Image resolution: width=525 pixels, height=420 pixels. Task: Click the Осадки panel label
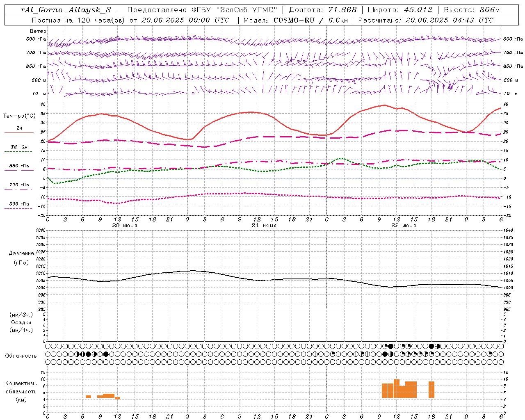click(21, 322)
